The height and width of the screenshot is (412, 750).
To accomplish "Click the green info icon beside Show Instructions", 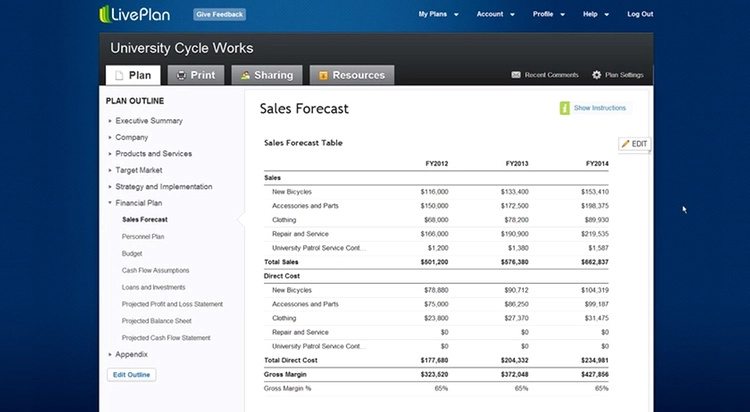I will pyautogui.click(x=565, y=107).
